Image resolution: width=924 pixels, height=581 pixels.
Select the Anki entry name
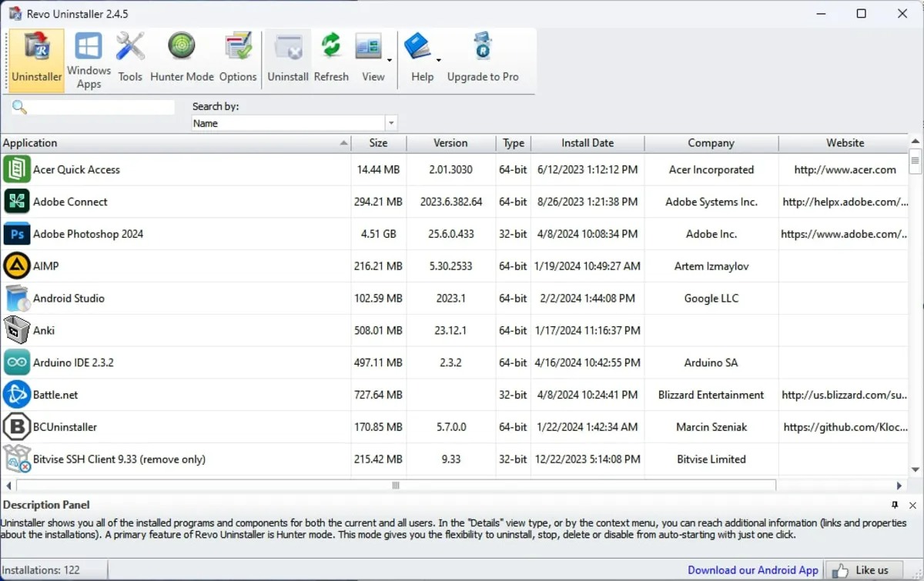(x=44, y=330)
